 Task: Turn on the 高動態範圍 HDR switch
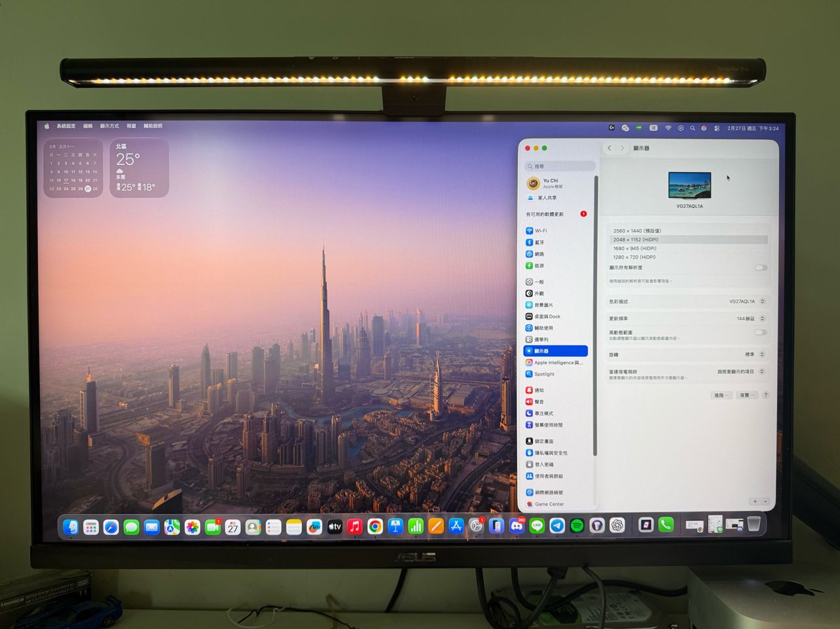(760, 333)
